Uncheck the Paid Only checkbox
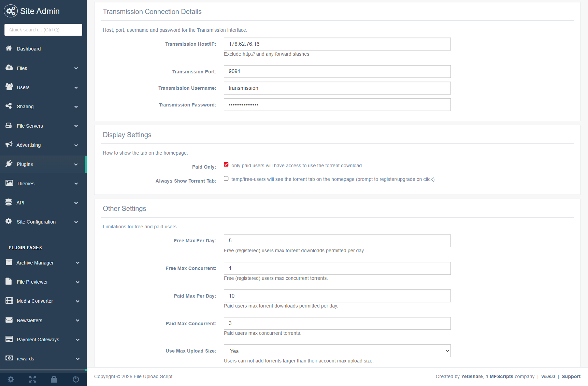 [x=226, y=165]
